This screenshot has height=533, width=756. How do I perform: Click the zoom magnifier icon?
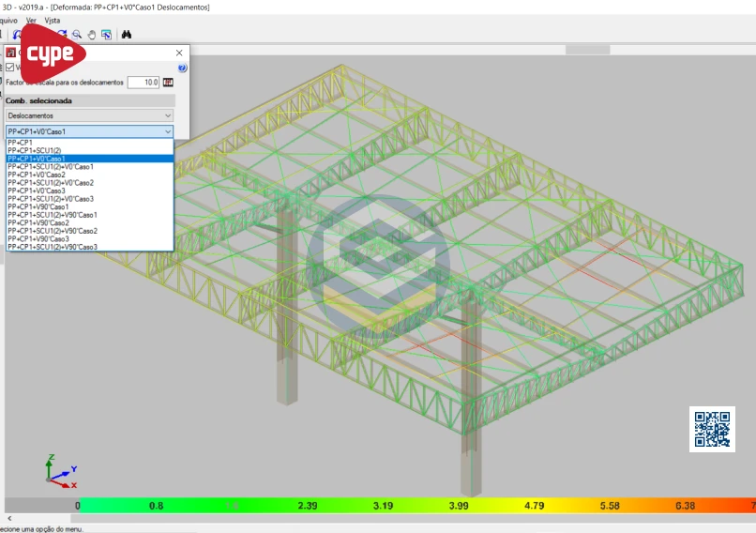pos(77,35)
